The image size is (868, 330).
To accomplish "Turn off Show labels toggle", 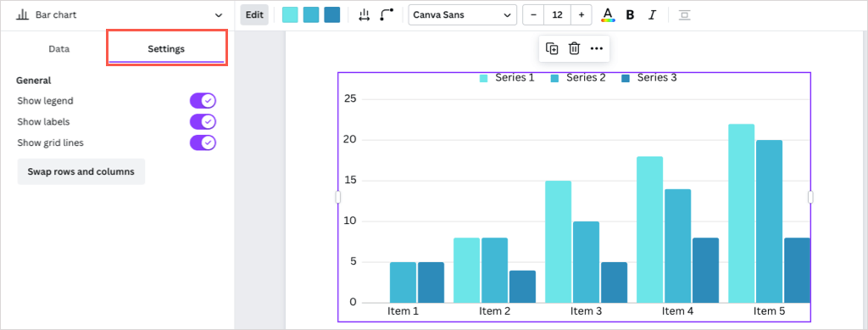I will [x=203, y=122].
